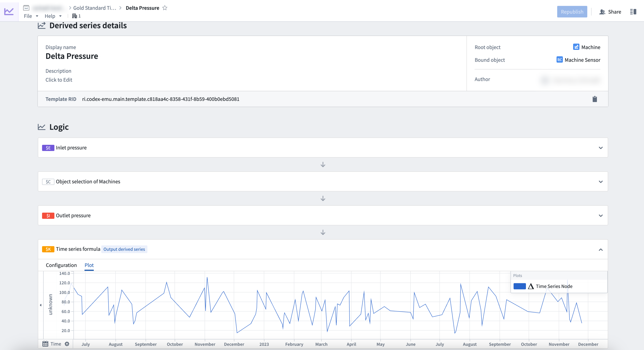The width and height of the screenshot is (644, 350).
Task: Click the blue Time Series Node color swatch
Action: click(520, 286)
